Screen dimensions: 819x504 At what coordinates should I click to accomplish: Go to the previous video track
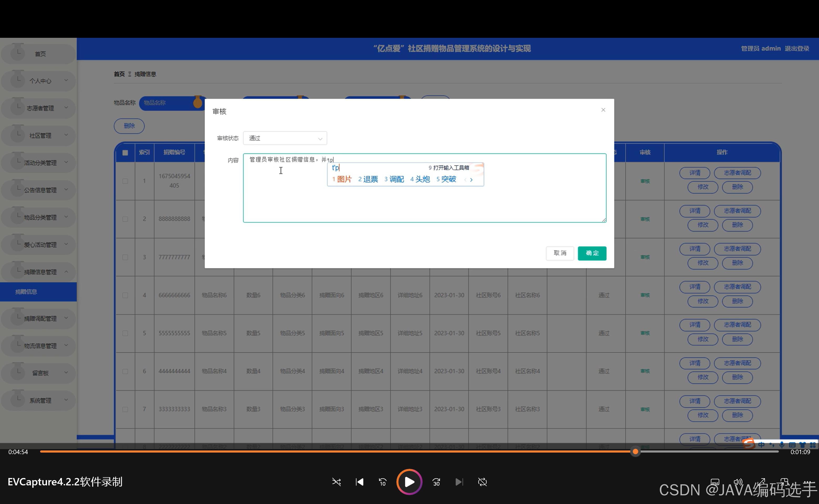coord(359,482)
